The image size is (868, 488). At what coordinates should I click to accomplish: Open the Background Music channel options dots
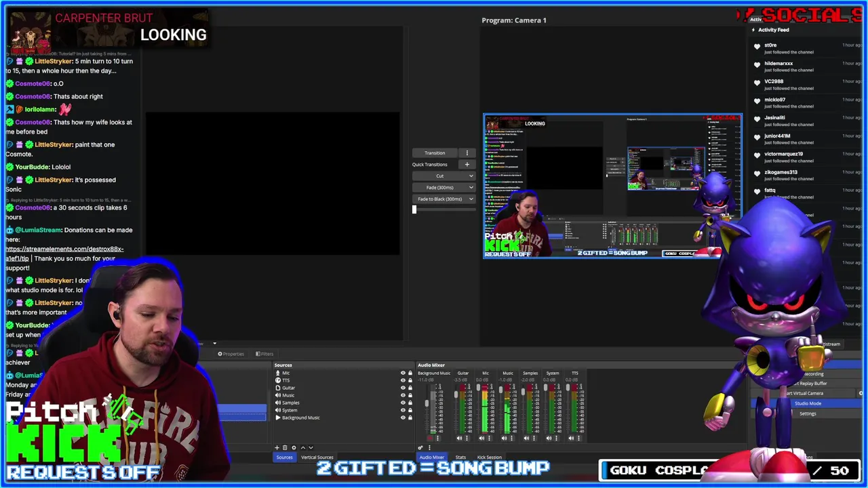(x=437, y=439)
